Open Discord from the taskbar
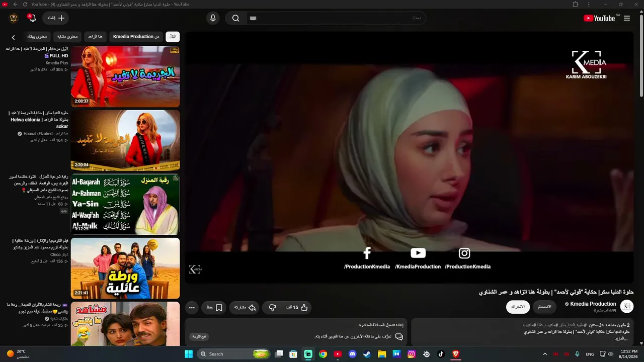The width and height of the screenshot is (644, 362). tap(352, 354)
